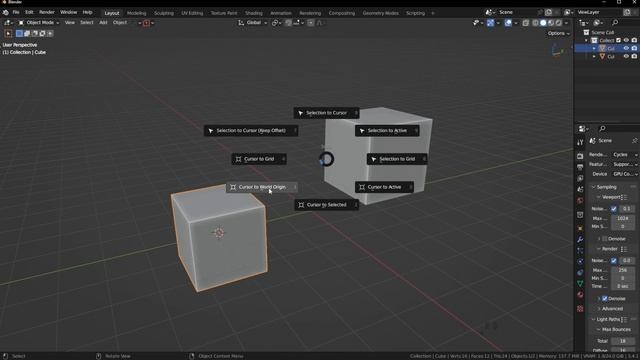Choose Selection to Active in pie menu
This screenshot has width=640, height=360.
[387, 131]
